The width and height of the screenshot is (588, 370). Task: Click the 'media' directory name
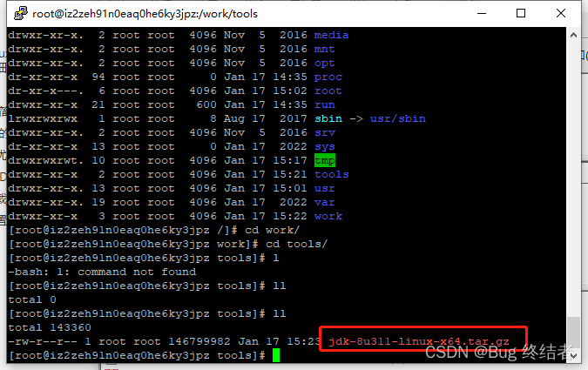332,35
